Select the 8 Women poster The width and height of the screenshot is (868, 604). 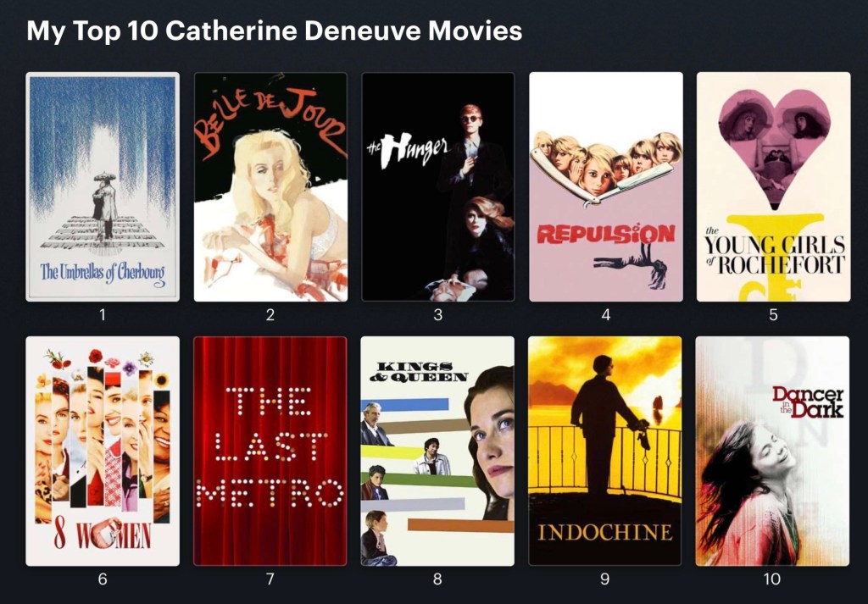[103, 452]
